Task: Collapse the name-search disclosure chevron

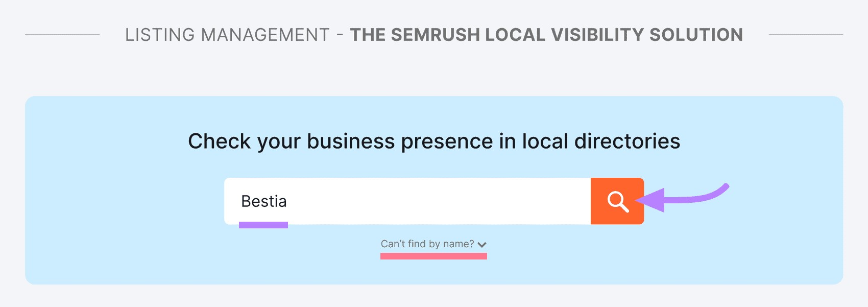Action: 483,244
